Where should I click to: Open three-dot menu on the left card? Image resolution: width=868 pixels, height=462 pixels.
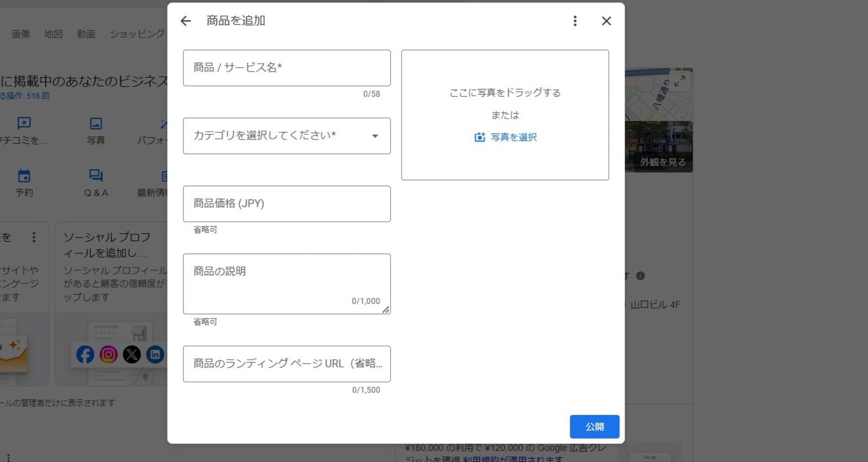[x=34, y=237]
